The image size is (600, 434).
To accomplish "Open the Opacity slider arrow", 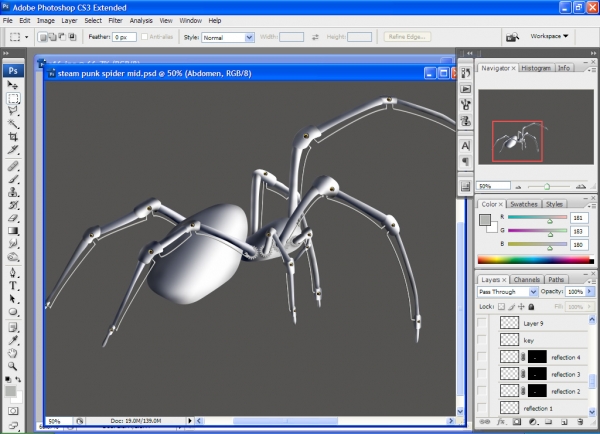I will 589,292.
